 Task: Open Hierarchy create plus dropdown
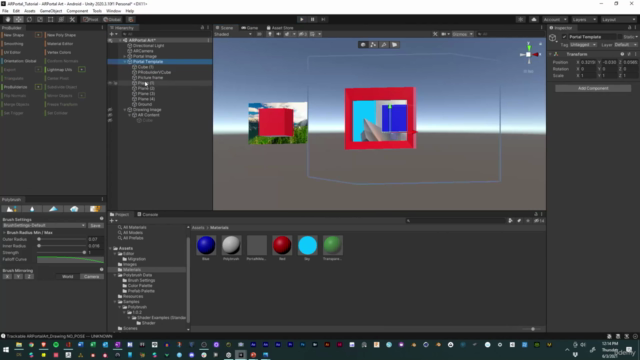pyautogui.click(x=113, y=34)
